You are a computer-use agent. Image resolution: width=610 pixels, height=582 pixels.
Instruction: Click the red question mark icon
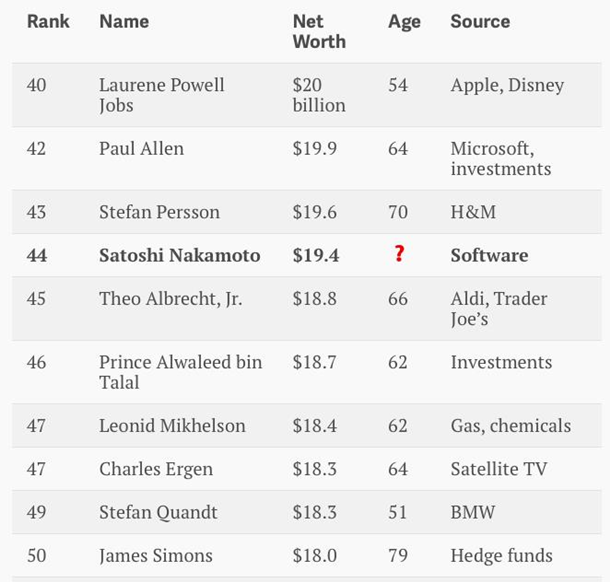(399, 254)
